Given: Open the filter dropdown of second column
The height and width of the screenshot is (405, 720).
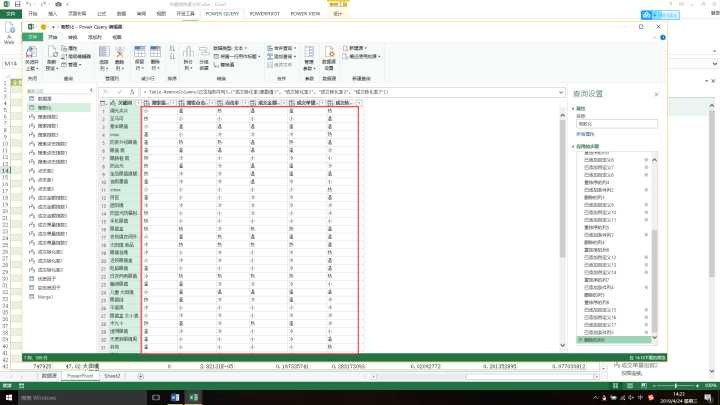Looking at the screenshot, I should 173,103.
